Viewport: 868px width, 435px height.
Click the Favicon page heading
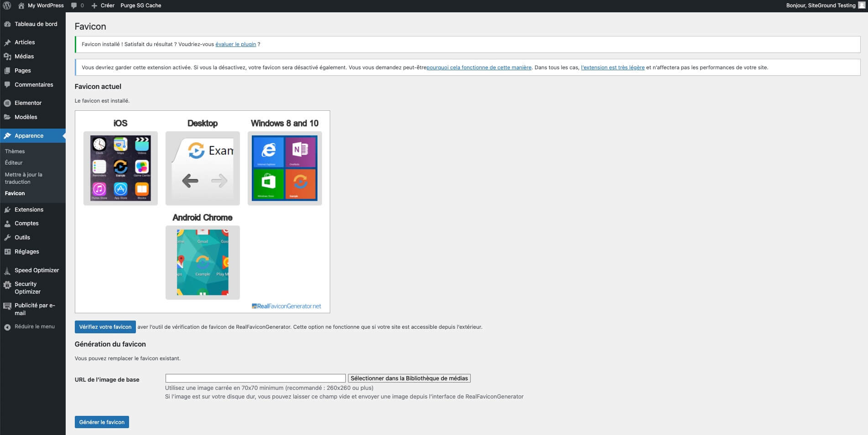90,26
